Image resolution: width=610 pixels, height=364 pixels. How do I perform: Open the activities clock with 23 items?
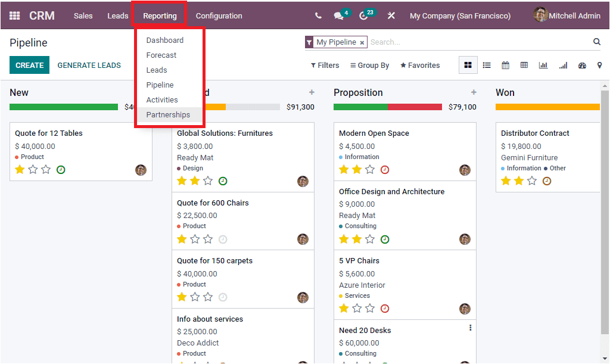click(364, 15)
